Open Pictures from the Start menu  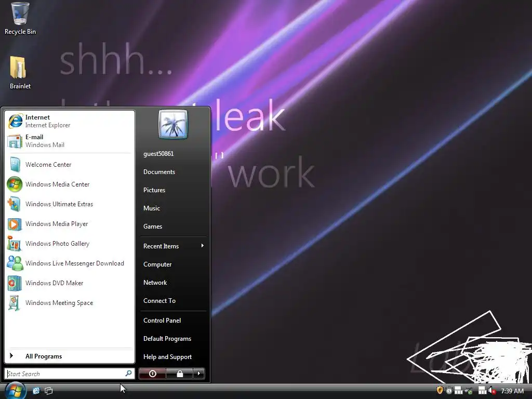[x=173, y=190]
